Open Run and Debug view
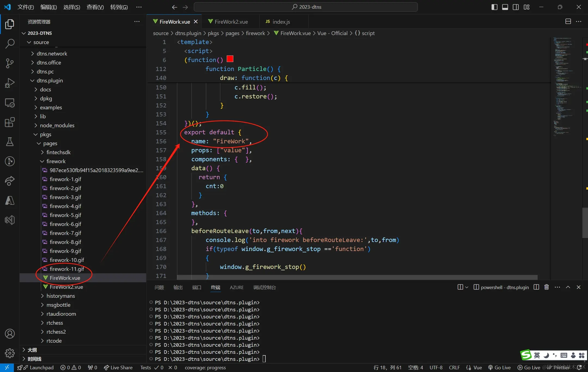 [x=10, y=83]
